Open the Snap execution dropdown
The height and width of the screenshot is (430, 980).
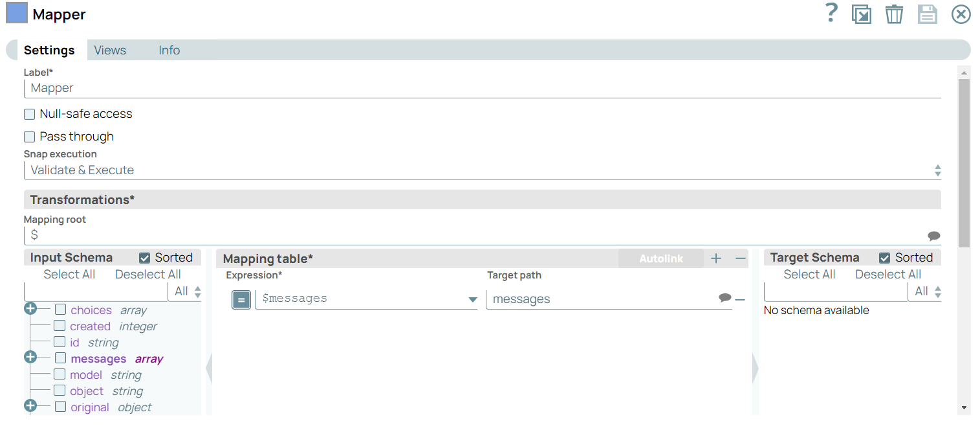tap(937, 170)
